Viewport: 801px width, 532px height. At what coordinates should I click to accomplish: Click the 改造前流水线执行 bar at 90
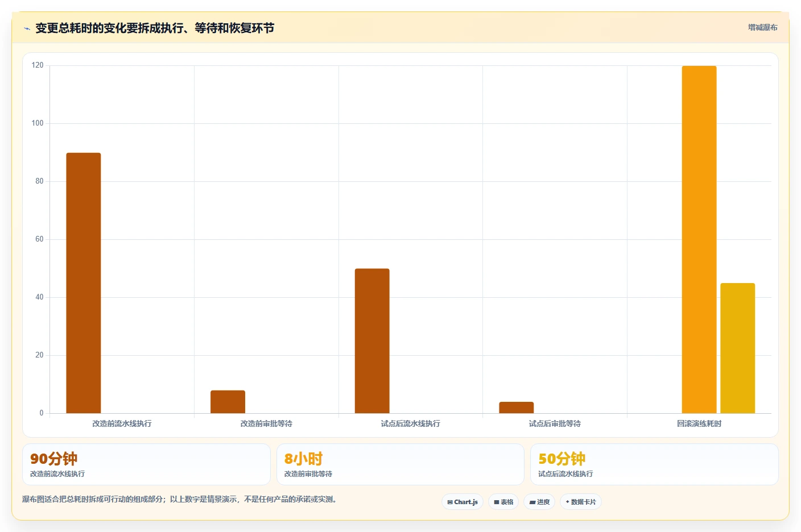click(84, 283)
